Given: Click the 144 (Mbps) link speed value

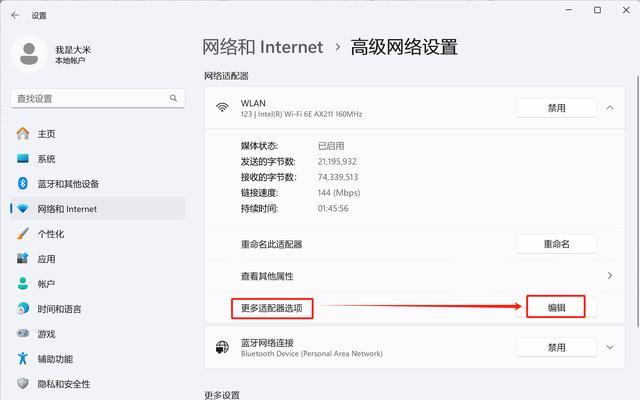Looking at the screenshot, I should pyautogui.click(x=339, y=193).
